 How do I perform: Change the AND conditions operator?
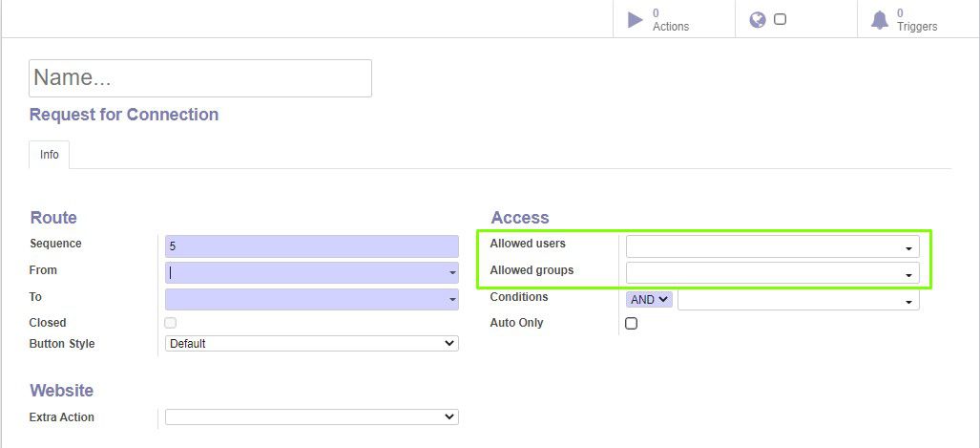pyautogui.click(x=650, y=300)
